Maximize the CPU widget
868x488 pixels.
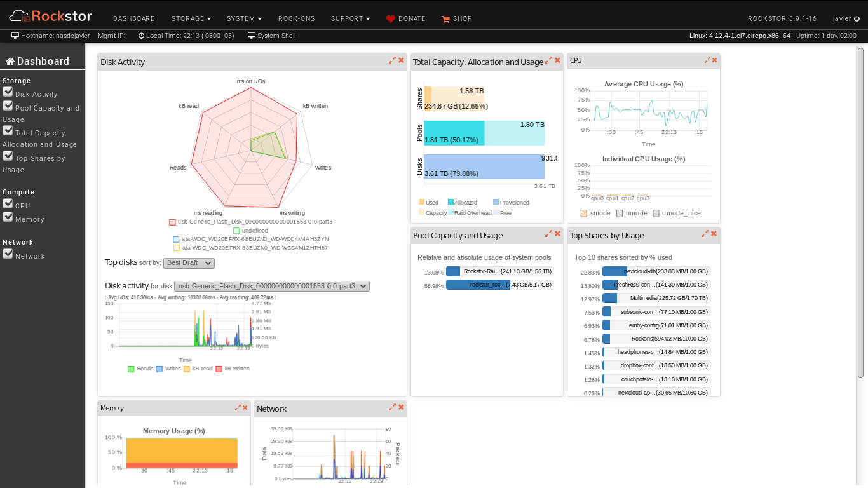707,60
